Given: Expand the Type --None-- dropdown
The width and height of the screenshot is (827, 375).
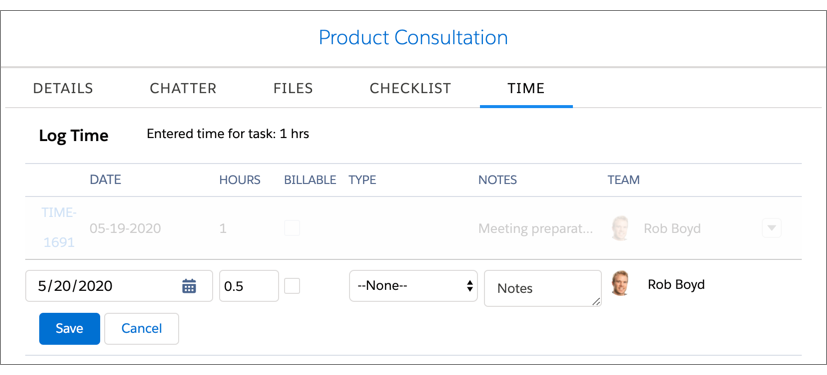Looking at the screenshot, I should (413, 286).
